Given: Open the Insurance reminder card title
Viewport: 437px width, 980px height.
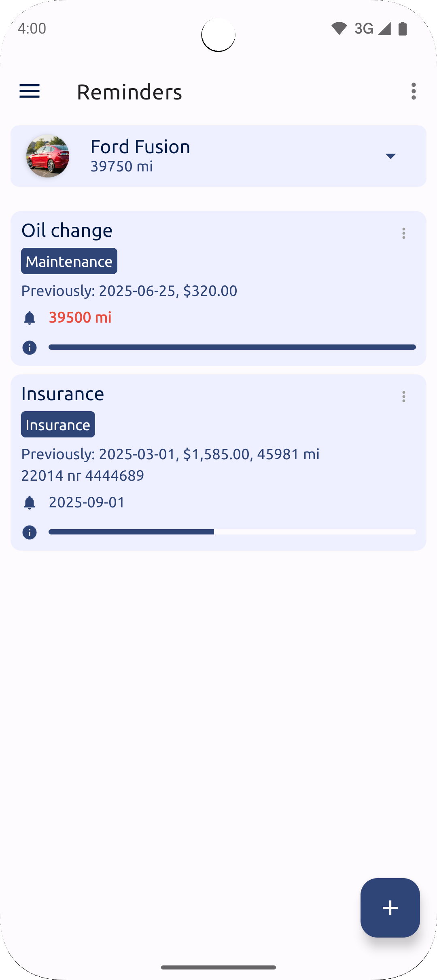Looking at the screenshot, I should point(63,394).
